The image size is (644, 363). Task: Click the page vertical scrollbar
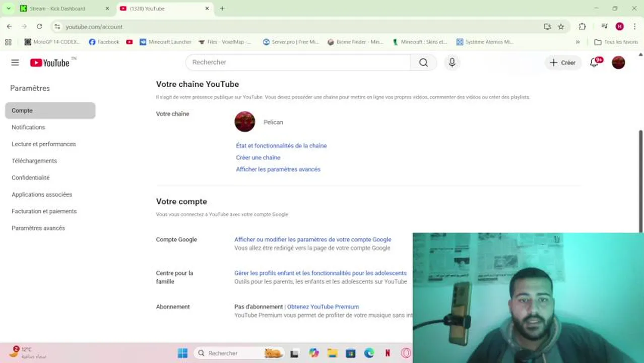pos(640,180)
